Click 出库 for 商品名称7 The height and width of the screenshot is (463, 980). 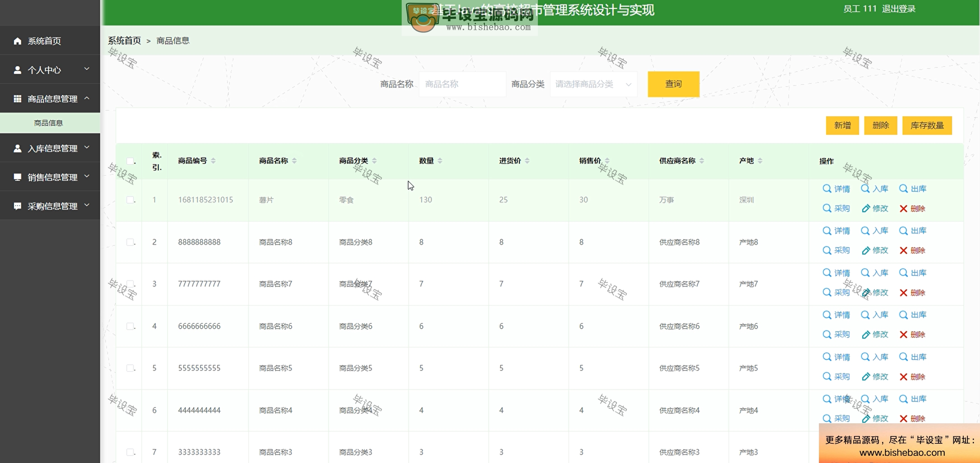(912, 273)
